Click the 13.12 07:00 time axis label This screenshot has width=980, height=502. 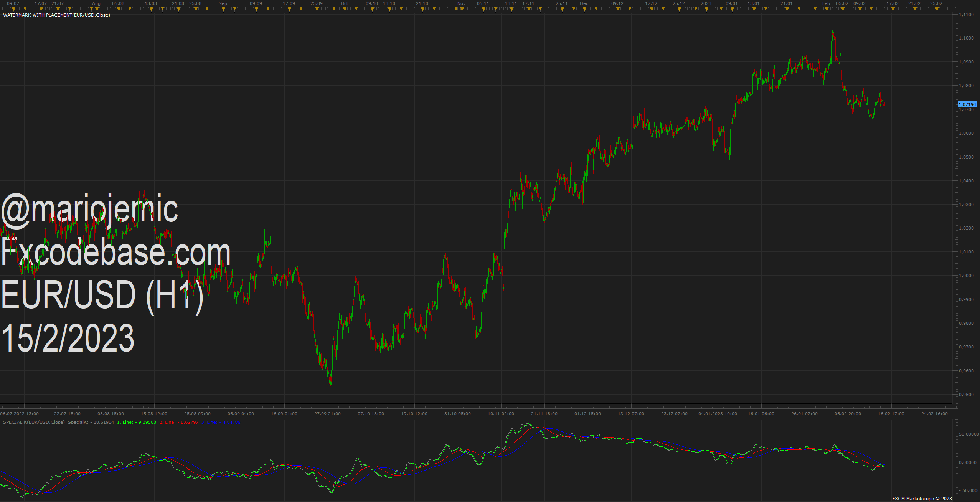coord(631,414)
